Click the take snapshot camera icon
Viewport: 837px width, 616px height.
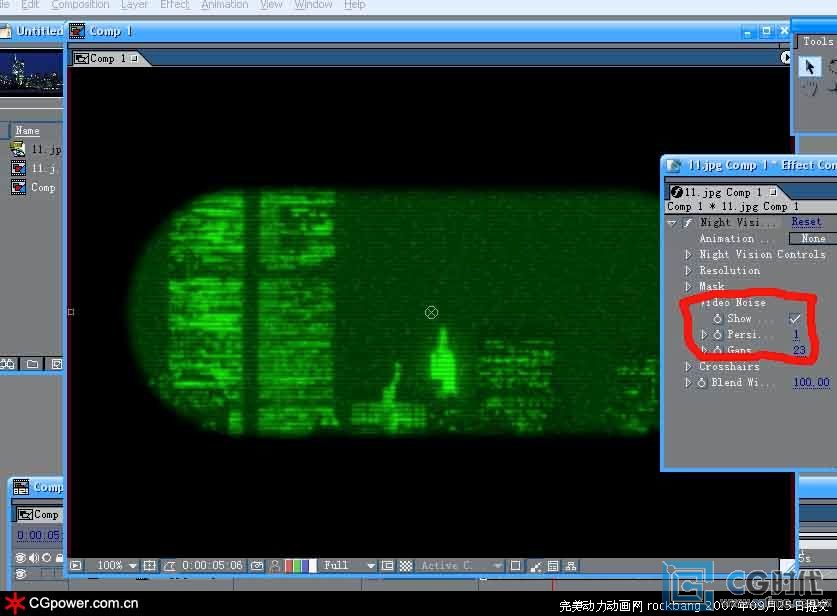pos(257,565)
